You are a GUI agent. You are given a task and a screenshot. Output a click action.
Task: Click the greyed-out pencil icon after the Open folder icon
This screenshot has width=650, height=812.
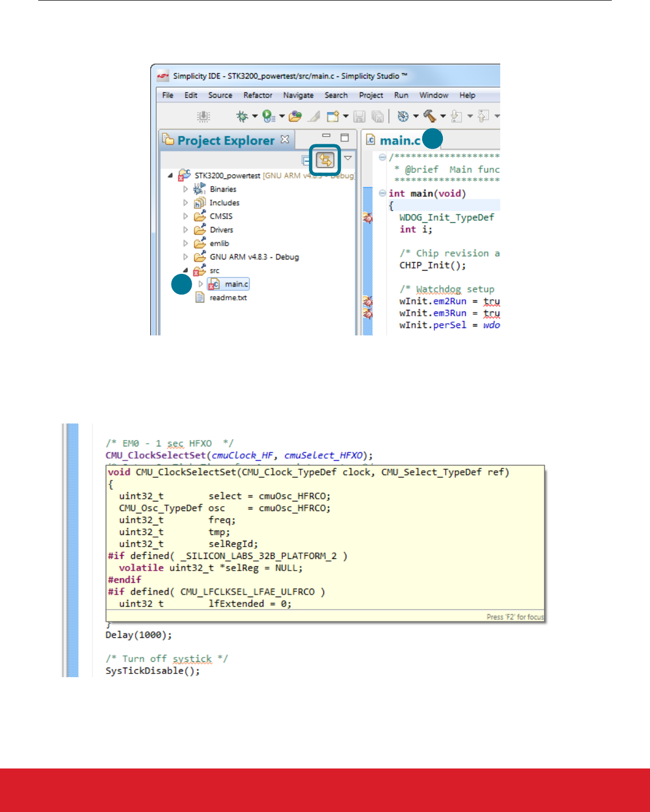click(314, 116)
